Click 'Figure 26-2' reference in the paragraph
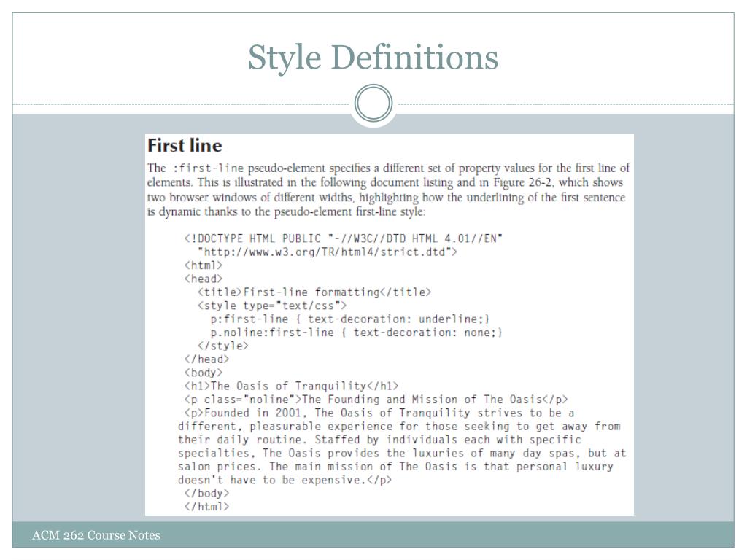The width and height of the screenshot is (747, 560). [x=524, y=182]
